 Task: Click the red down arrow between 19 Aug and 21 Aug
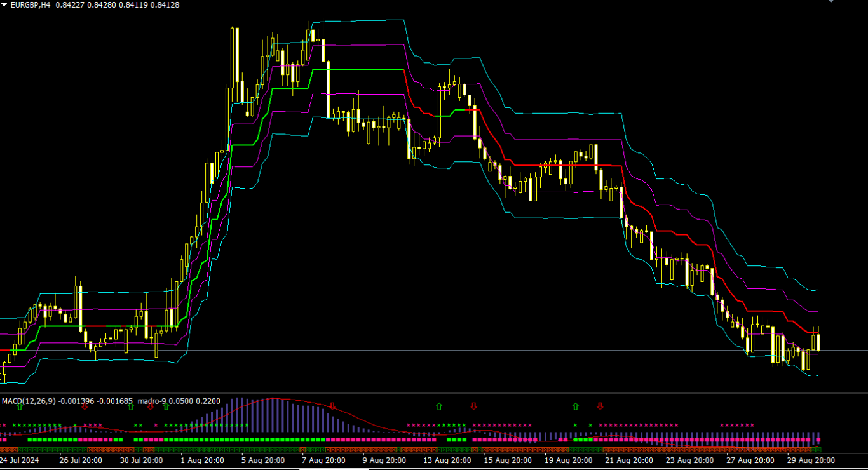600,406
